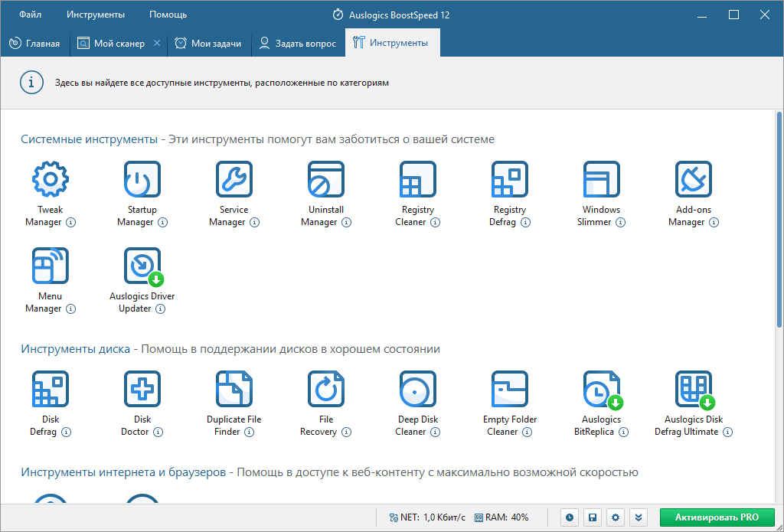Open Windows Slimmer tool
This screenshot has width=784, height=532.
point(602,179)
